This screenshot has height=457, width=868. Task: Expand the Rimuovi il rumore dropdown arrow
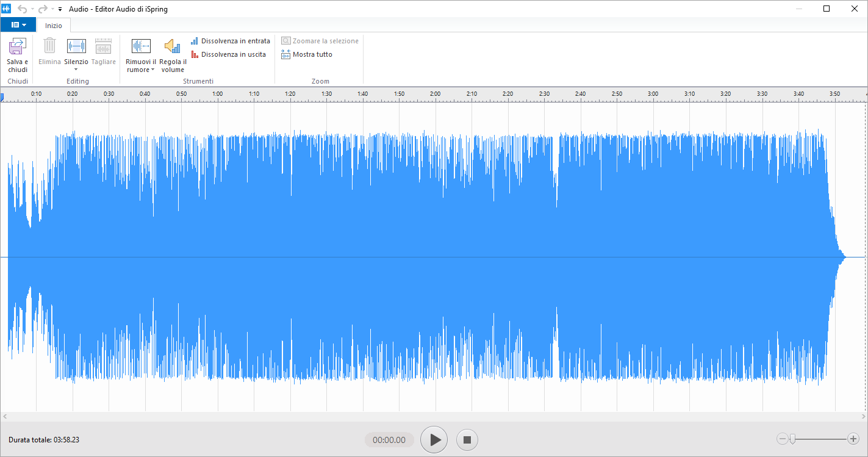152,70
